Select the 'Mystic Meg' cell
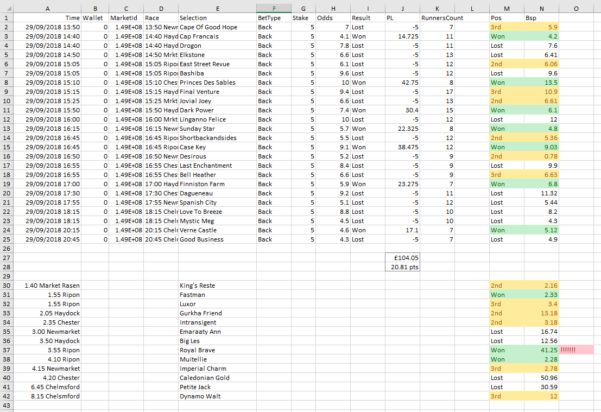The width and height of the screenshot is (601, 412). 217,221
